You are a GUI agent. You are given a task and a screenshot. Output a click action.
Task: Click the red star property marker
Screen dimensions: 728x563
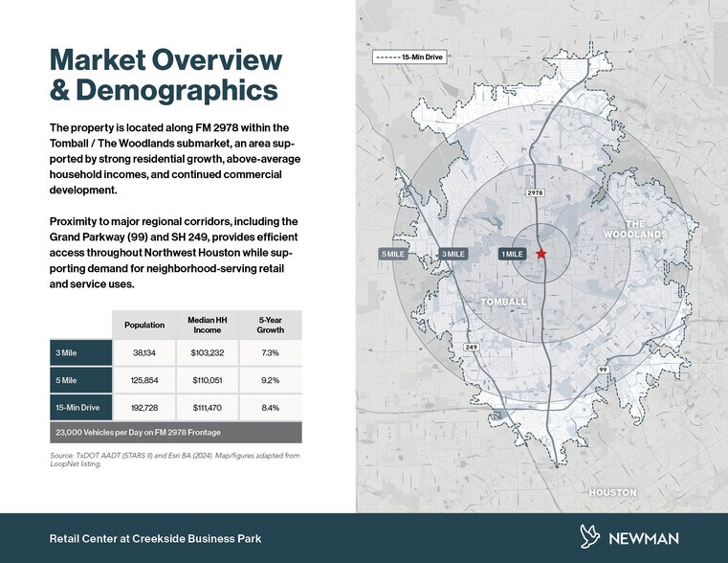point(541,254)
